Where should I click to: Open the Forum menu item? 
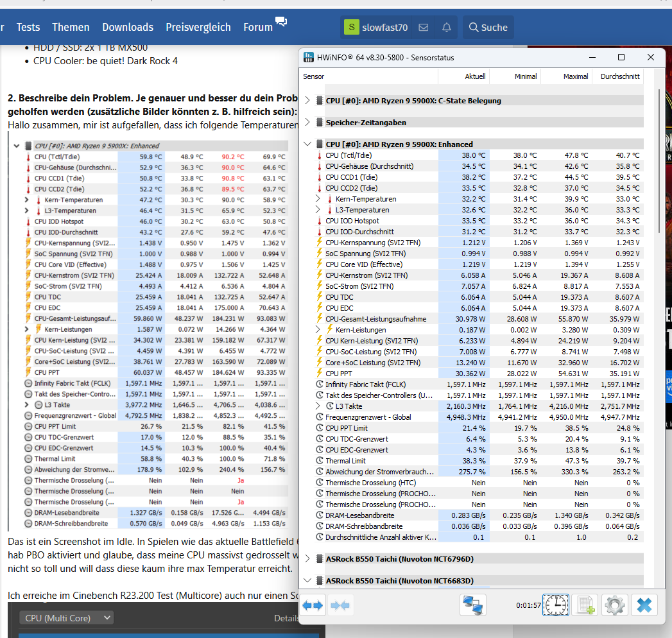[x=258, y=28]
